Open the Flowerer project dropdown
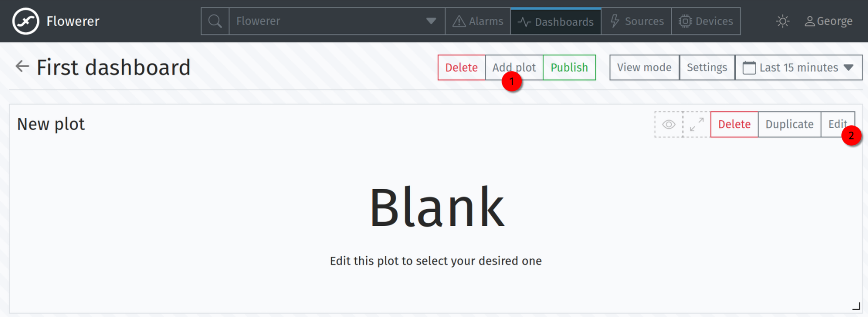Screen dimensions: 868x317 [x=337, y=21]
